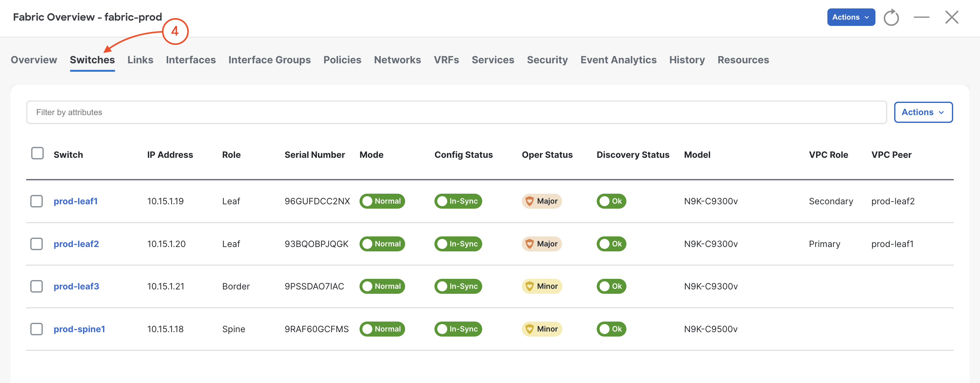This screenshot has width=980, height=383.
Task: Open the Services tab
Action: [x=493, y=60]
